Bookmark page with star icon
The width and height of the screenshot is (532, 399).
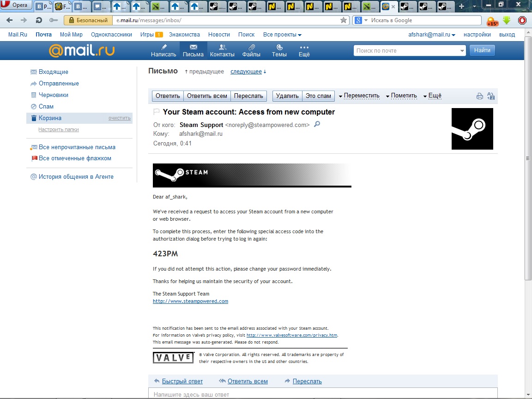tap(344, 20)
